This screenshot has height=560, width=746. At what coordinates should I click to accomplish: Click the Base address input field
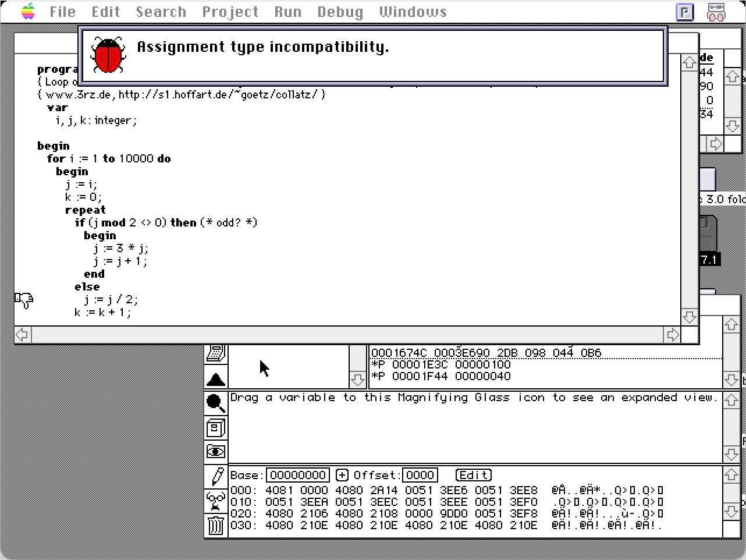point(297,475)
